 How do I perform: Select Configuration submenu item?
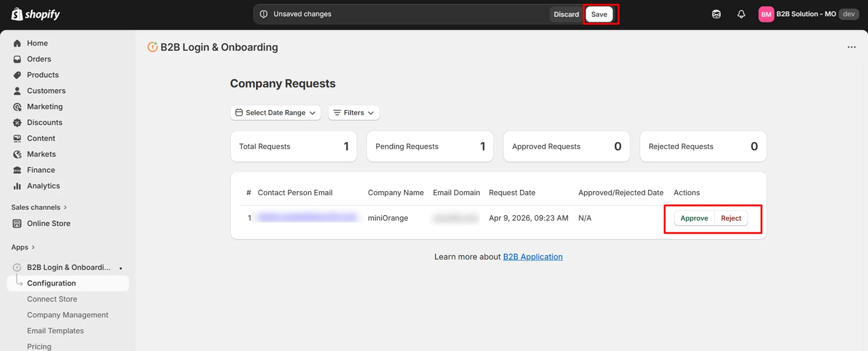[x=68, y=284]
